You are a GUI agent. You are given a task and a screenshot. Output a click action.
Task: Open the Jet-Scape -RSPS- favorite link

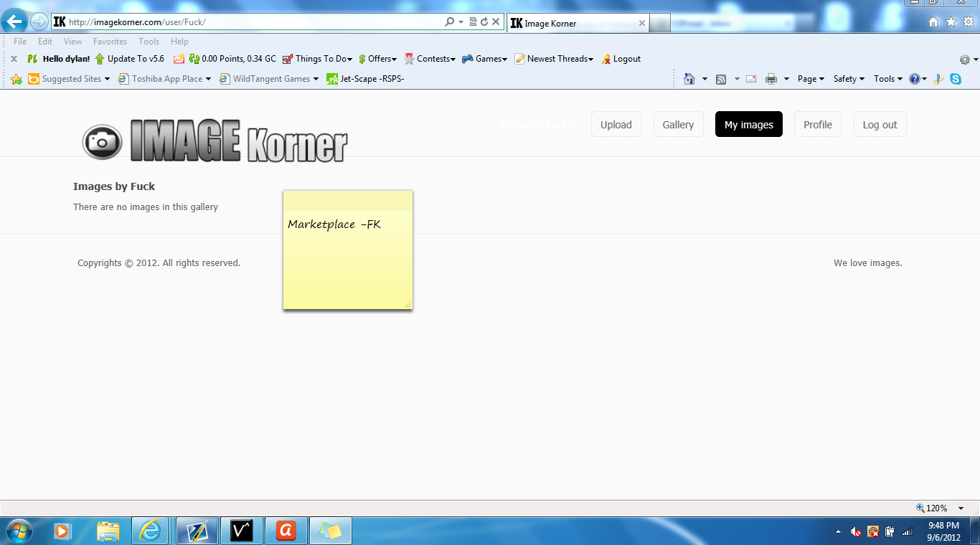point(366,79)
